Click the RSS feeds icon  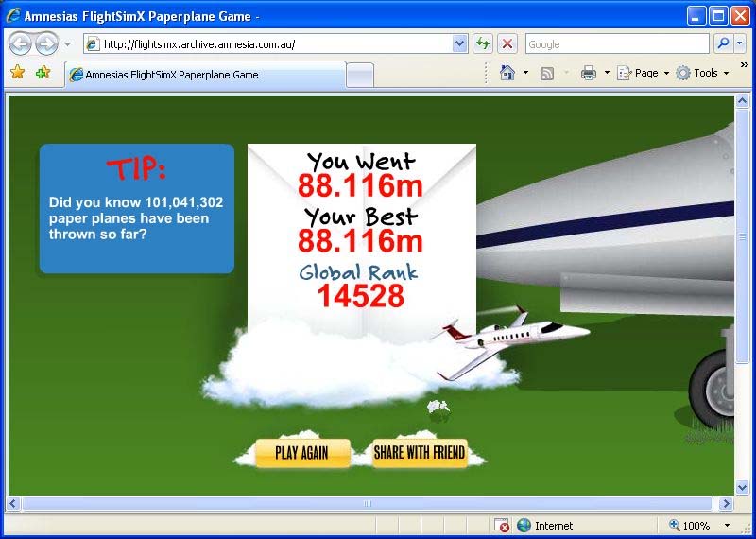point(547,74)
